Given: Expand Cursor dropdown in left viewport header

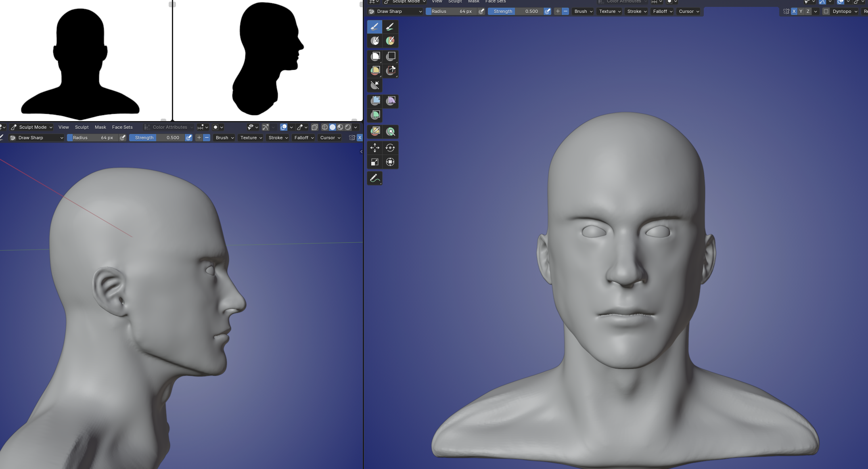Looking at the screenshot, I should pos(330,138).
